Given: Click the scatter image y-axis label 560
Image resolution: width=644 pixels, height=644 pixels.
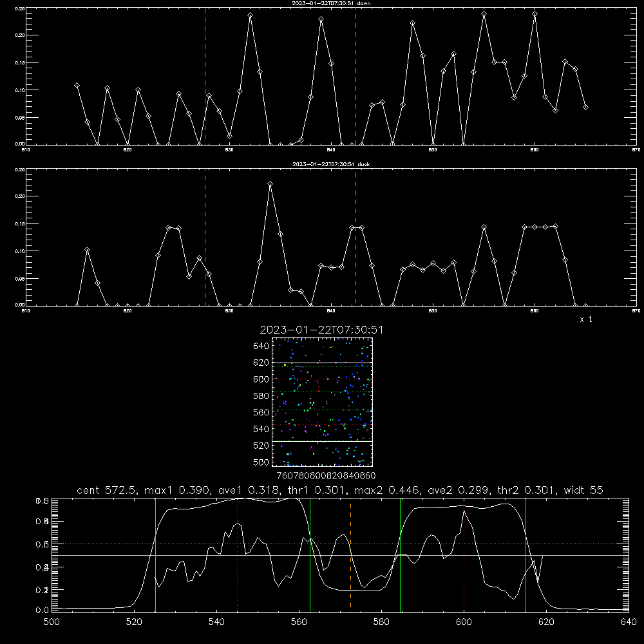Looking at the screenshot, I should pyautogui.click(x=261, y=412).
